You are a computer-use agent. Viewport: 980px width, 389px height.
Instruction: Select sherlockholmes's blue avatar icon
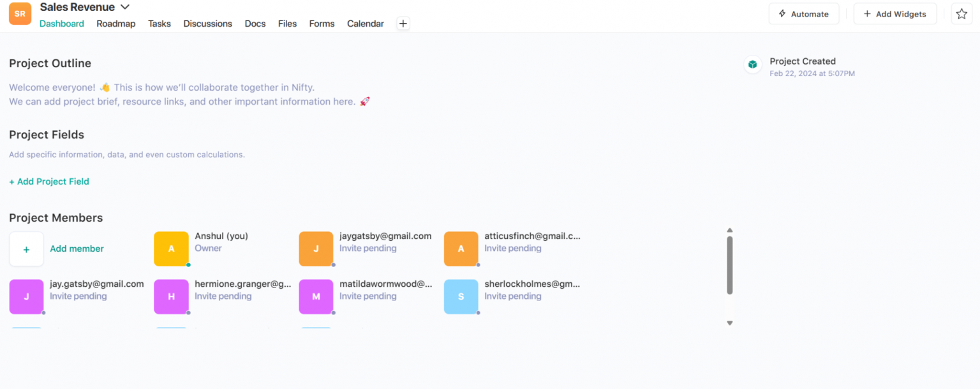tap(461, 296)
